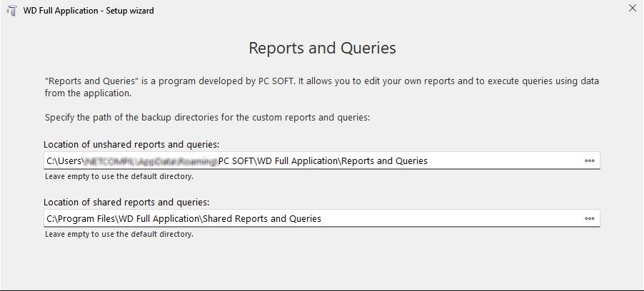This screenshot has width=644, height=291.
Task: Edit the unshared reports and queries path field
Action: pyautogui.click(x=321, y=161)
